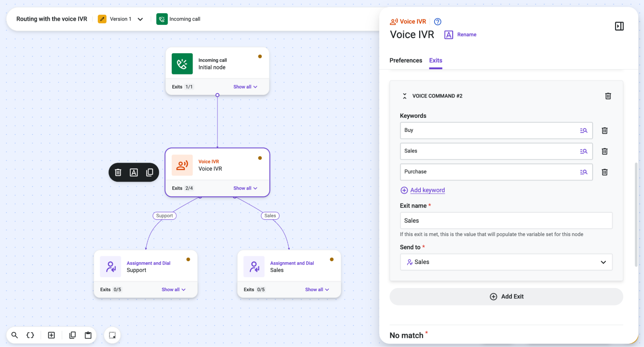Click the Exit name field containing Sales
The width and height of the screenshot is (644, 347).
(x=506, y=221)
